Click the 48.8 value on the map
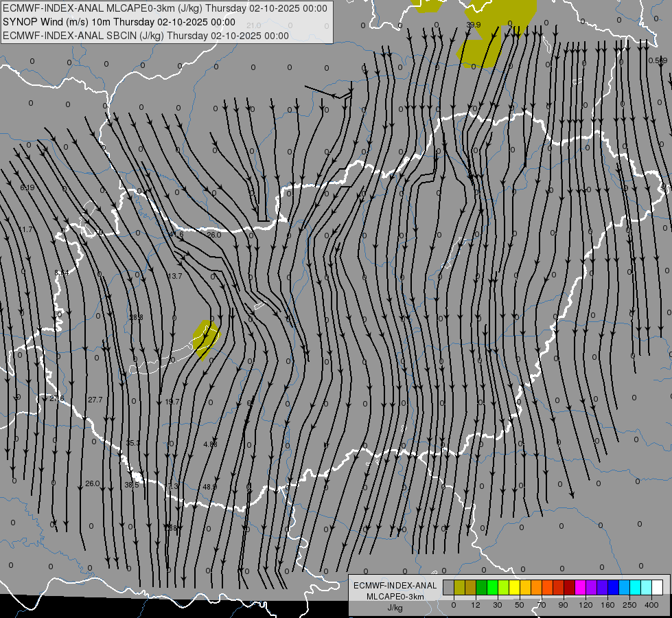Image resolution: width=672 pixels, height=618 pixels. (209, 487)
